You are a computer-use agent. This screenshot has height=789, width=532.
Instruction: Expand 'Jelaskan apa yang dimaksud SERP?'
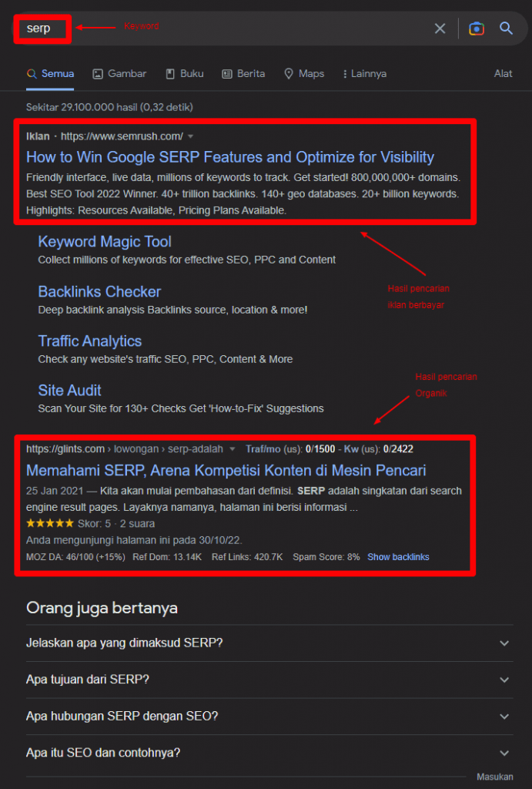pos(504,642)
